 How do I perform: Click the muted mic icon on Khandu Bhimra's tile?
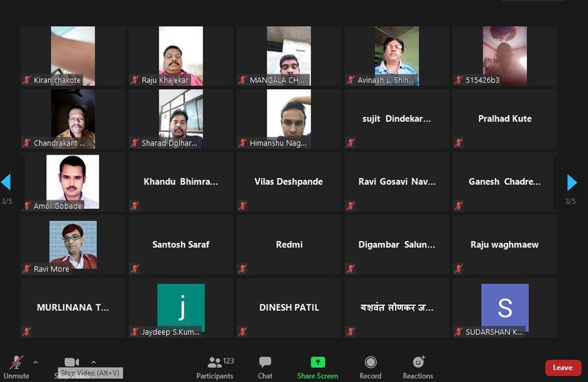[135, 206]
